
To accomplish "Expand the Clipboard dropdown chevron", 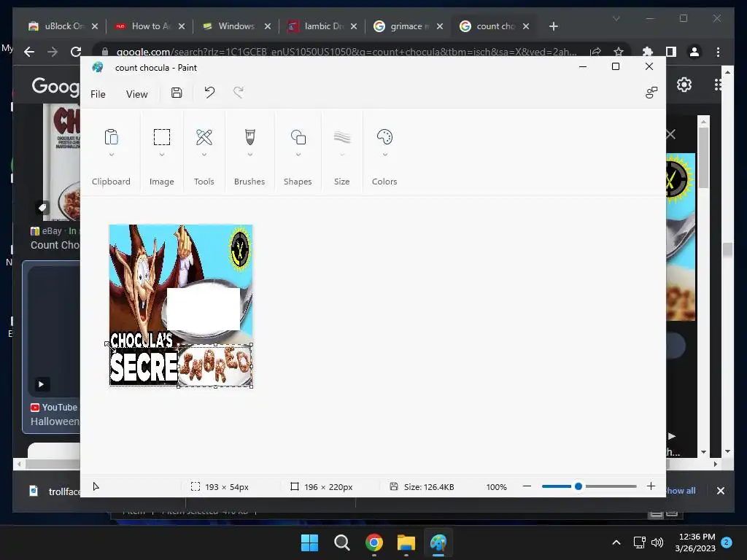I will 112,155.
